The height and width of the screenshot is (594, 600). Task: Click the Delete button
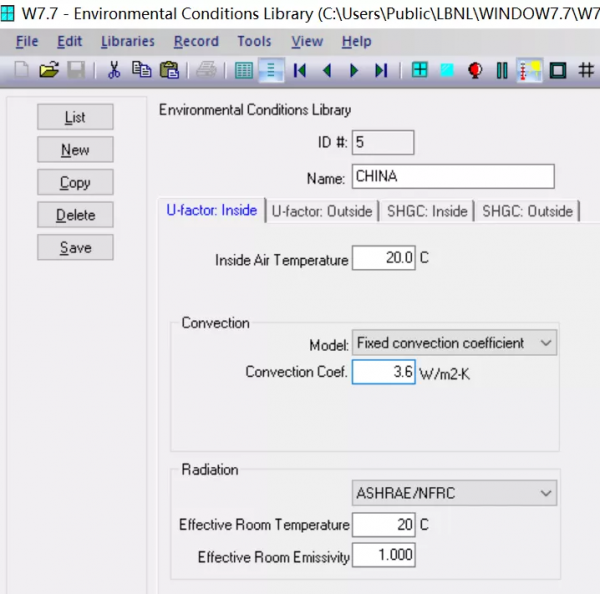[75, 215]
